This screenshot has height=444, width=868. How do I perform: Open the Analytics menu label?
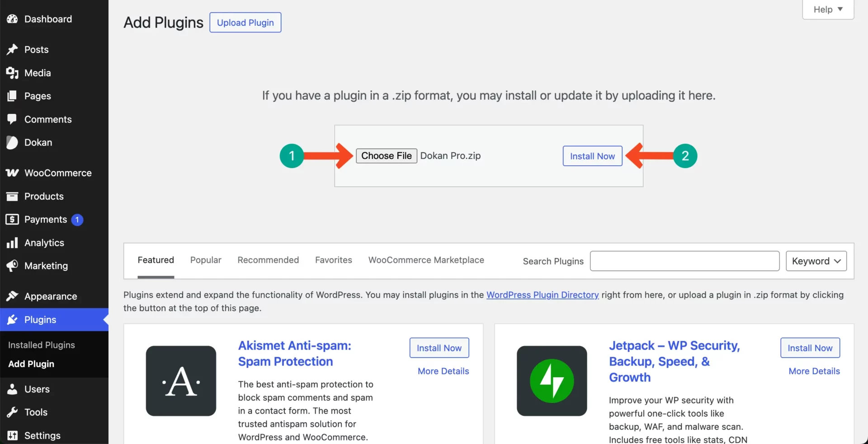[x=44, y=243]
